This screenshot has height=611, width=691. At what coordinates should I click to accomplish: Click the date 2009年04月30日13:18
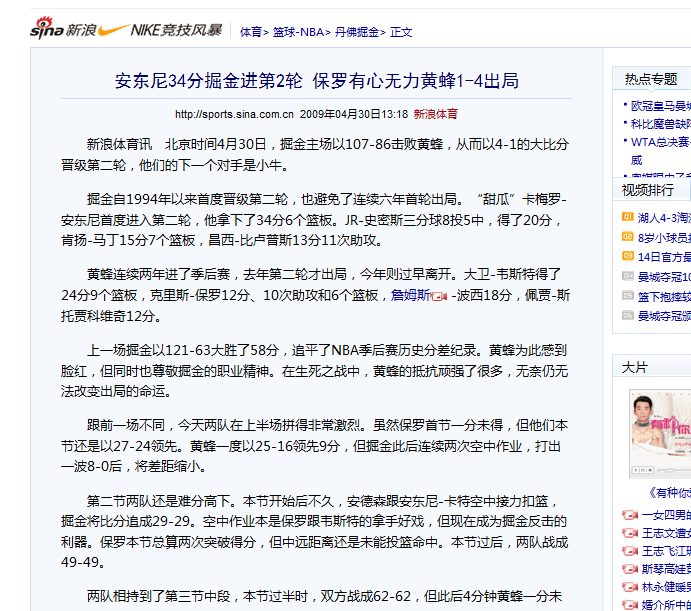point(354,114)
